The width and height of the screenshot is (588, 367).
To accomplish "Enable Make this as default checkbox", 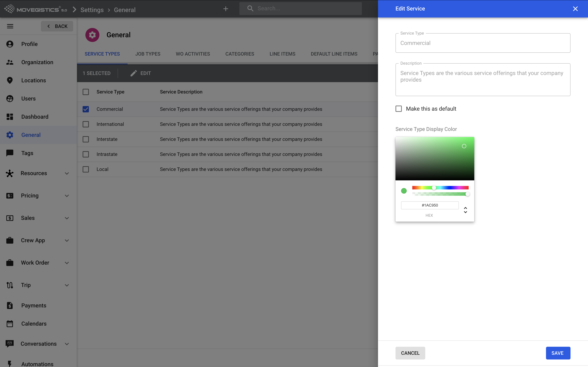I will pos(399,109).
